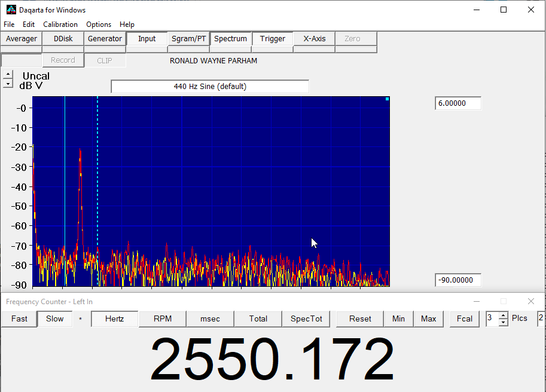
Task: Open the X-Axis settings dialog
Action: click(314, 39)
